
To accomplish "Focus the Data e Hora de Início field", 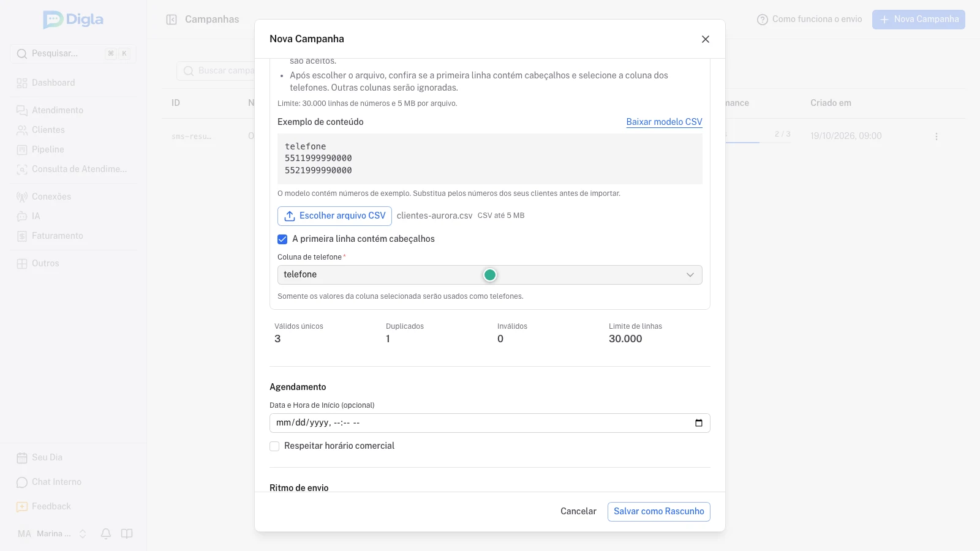I will pyautogui.click(x=490, y=423).
